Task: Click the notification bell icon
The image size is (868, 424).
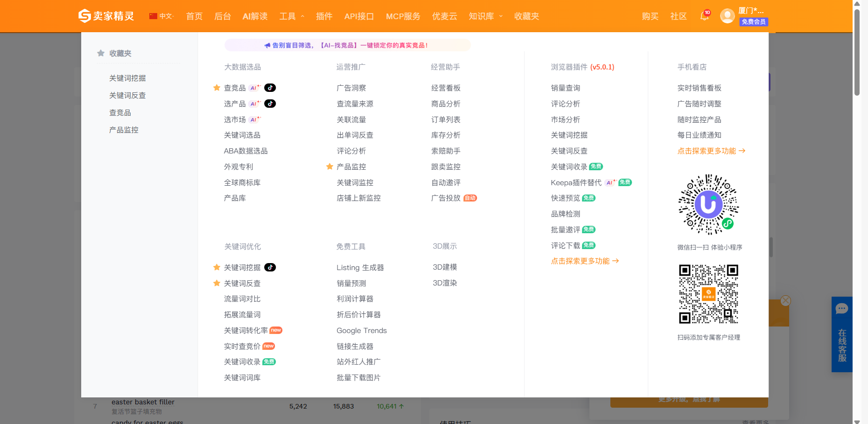Action: 704,16
